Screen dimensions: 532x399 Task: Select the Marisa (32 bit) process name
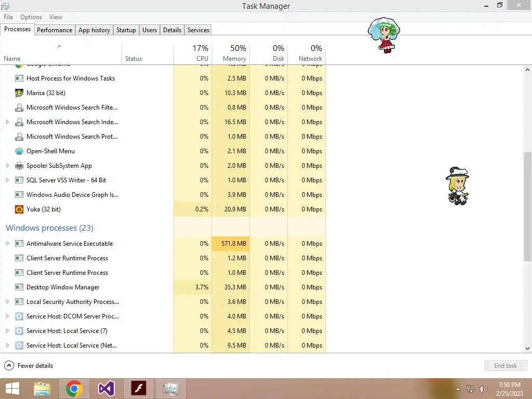click(x=46, y=93)
